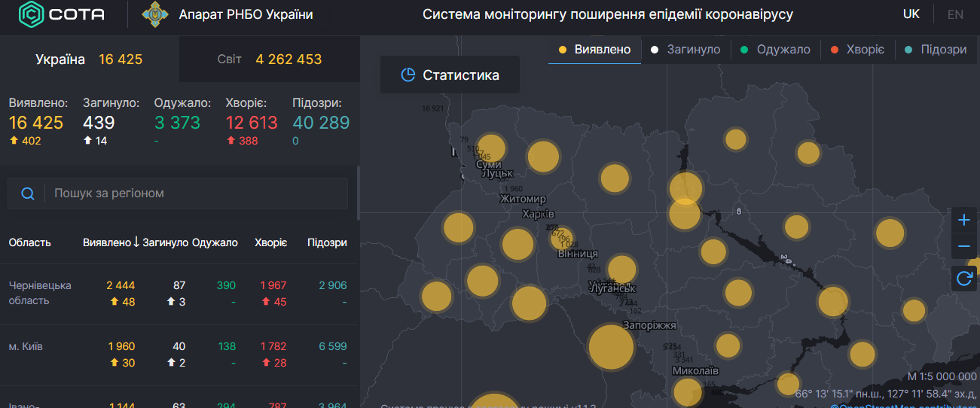The height and width of the screenshot is (408, 980).
Task: Sort table by Підозри column header
Action: pos(327,242)
